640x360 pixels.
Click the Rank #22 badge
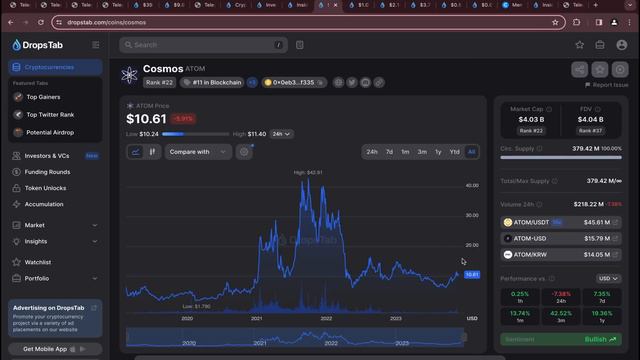(x=159, y=82)
